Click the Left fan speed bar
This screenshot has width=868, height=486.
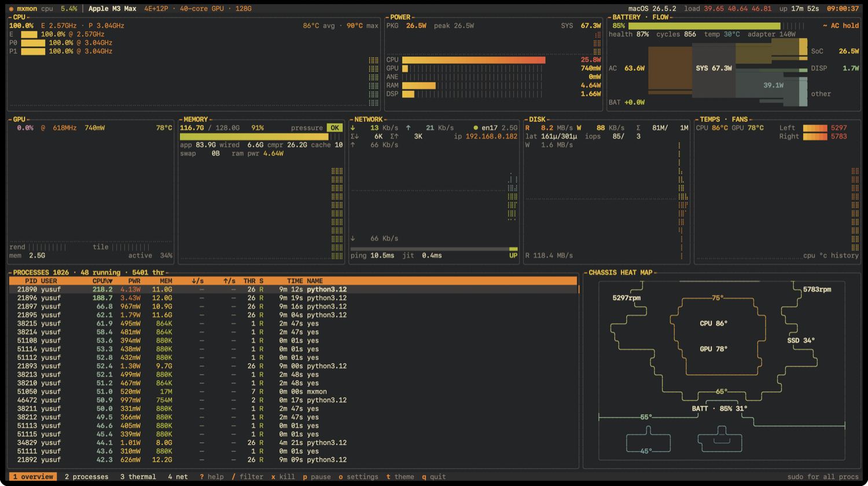pos(815,128)
